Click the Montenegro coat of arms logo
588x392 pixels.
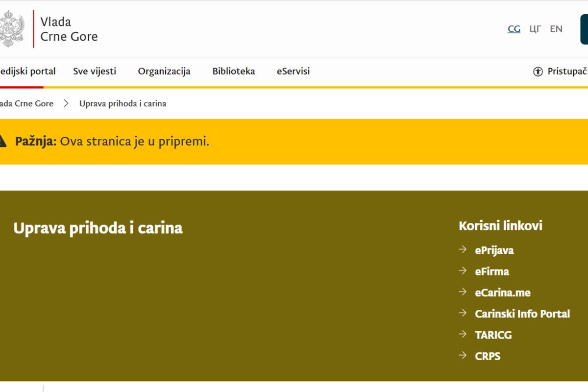pyautogui.click(x=13, y=29)
